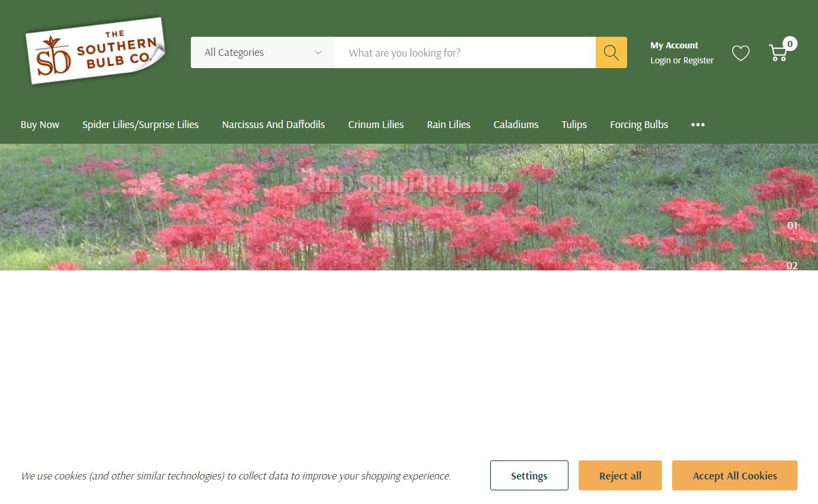Open Caladiums menu item
Viewport: 818px width, 504px height.
point(516,125)
